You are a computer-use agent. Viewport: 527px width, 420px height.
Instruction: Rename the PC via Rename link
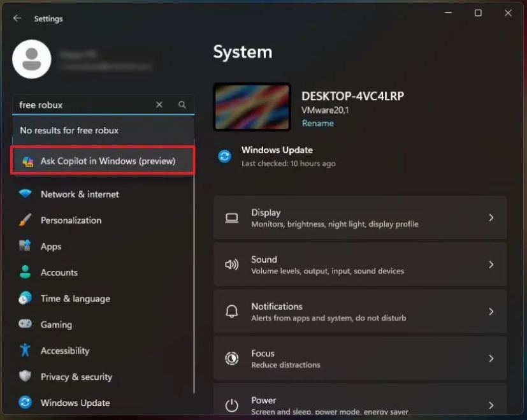[317, 124]
